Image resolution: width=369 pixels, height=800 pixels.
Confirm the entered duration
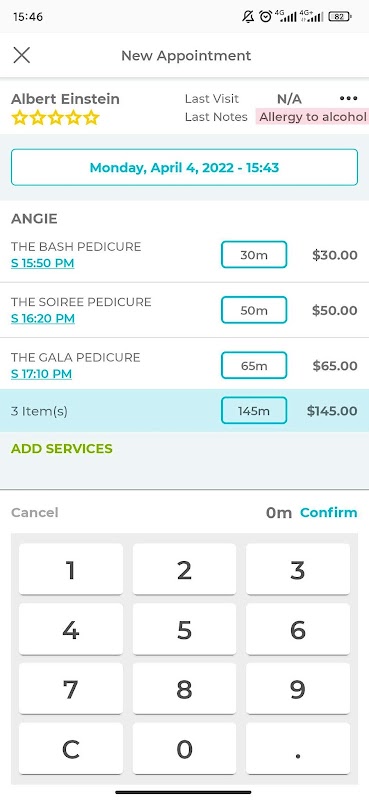click(x=329, y=512)
